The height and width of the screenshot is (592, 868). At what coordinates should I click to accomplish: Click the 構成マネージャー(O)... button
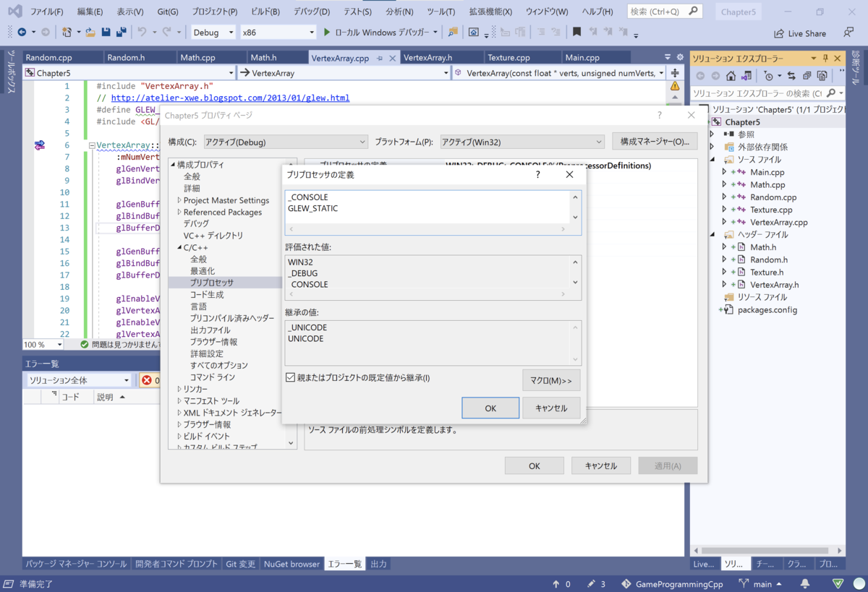(x=655, y=142)
